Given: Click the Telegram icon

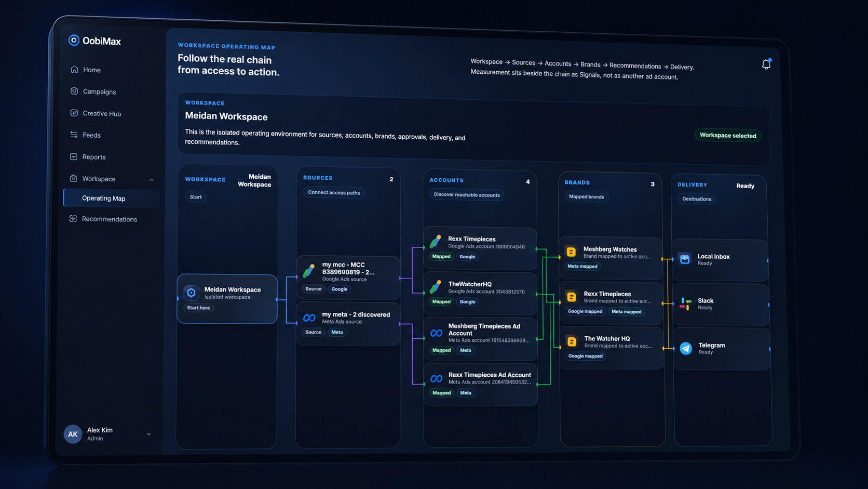Looking at the screenshot, I should coord(686,348).
